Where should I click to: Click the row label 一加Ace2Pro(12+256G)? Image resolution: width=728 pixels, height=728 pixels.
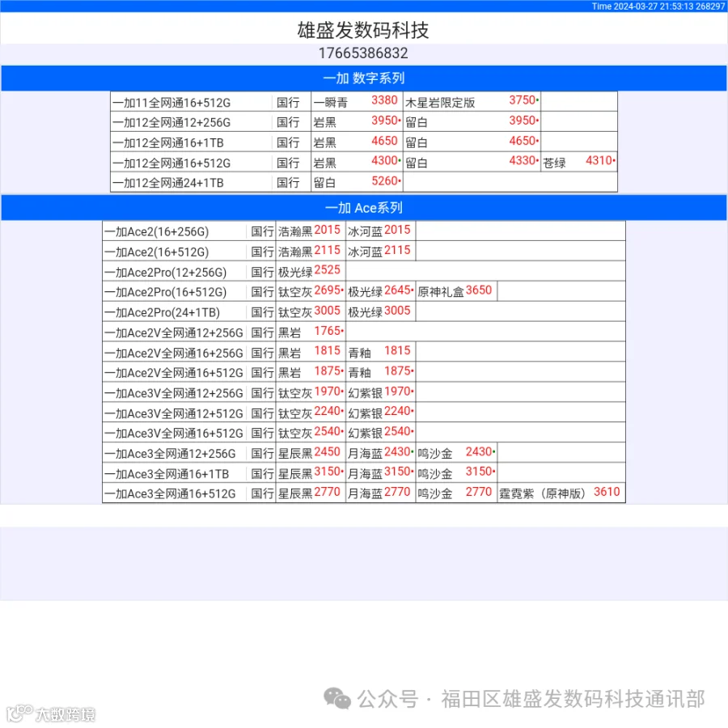pyautogui.click(x=165, y=272)
